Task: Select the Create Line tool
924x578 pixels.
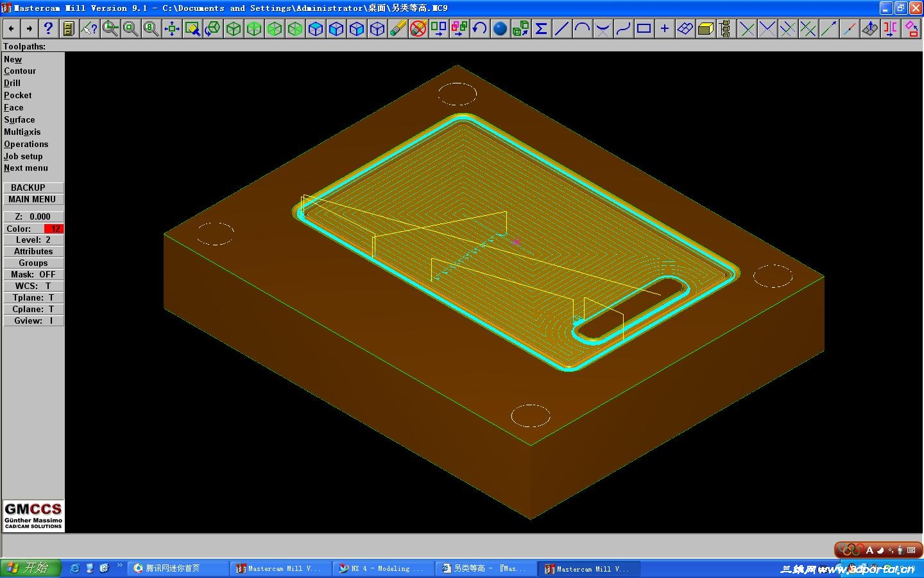Action: 561,28
